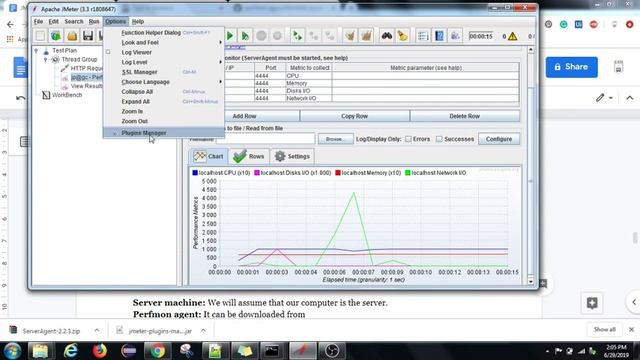
Task: Click the Remote shutdown all icon
Action: pyautogui.click(x=329, y=36)
